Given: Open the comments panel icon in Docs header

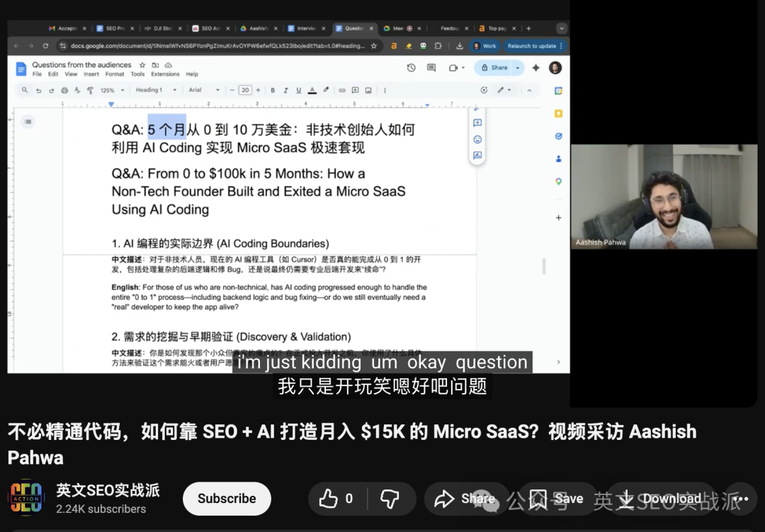Looking at the screenshot, I should [x=431, y=68].
